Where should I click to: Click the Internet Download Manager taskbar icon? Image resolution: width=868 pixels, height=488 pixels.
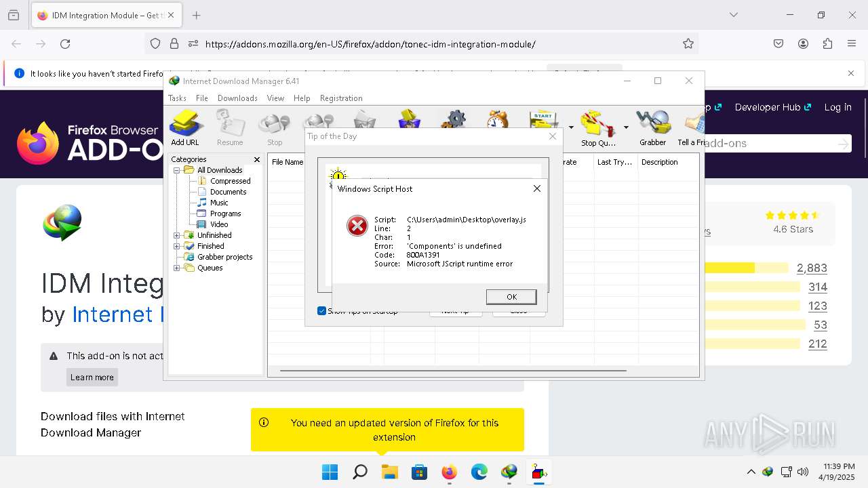509,472
